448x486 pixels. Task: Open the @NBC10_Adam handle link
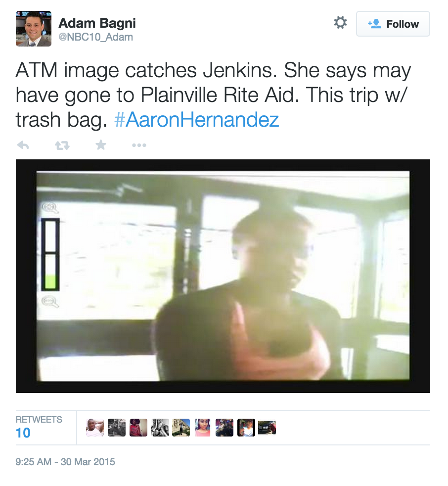coord(95,37)
